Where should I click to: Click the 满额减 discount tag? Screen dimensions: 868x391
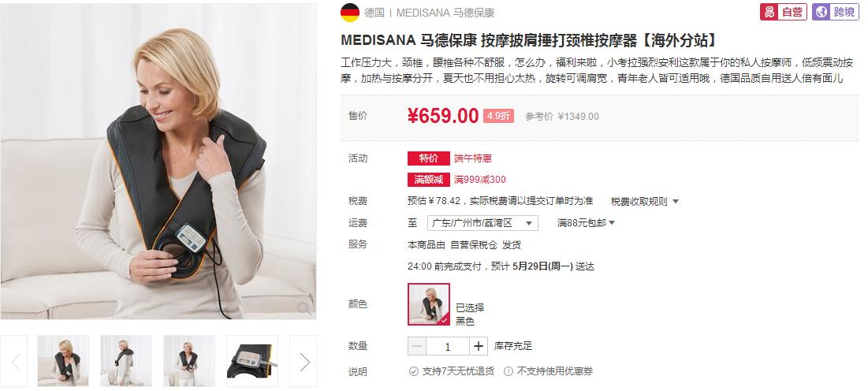pyautogui.click(x=428, y=180)
